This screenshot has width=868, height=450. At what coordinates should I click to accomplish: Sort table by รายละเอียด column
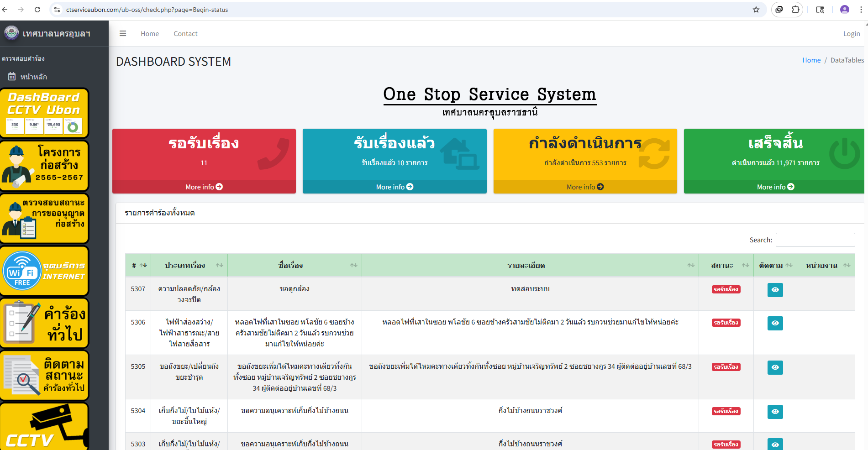point(530,265)
